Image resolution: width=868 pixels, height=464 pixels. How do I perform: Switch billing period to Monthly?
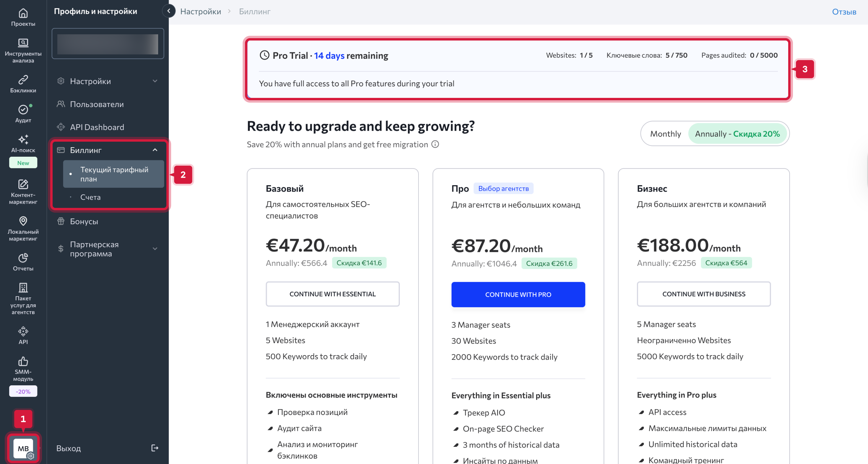tap(665, 134)
